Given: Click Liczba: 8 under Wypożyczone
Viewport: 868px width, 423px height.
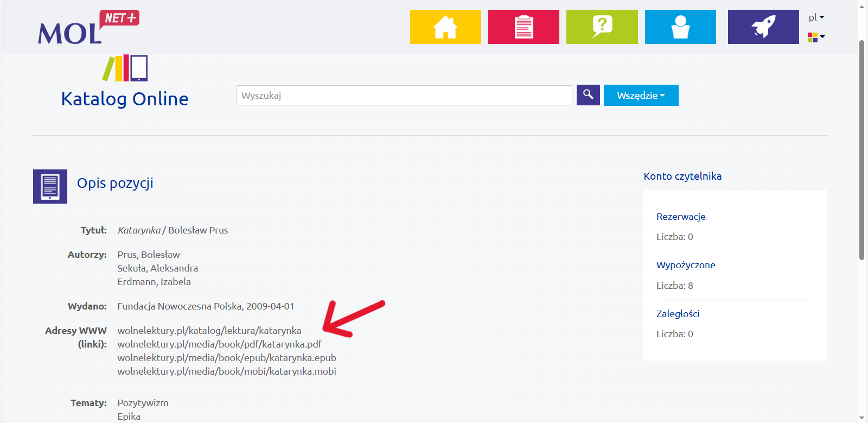Looking at the screenshot, I should [675, 285].
